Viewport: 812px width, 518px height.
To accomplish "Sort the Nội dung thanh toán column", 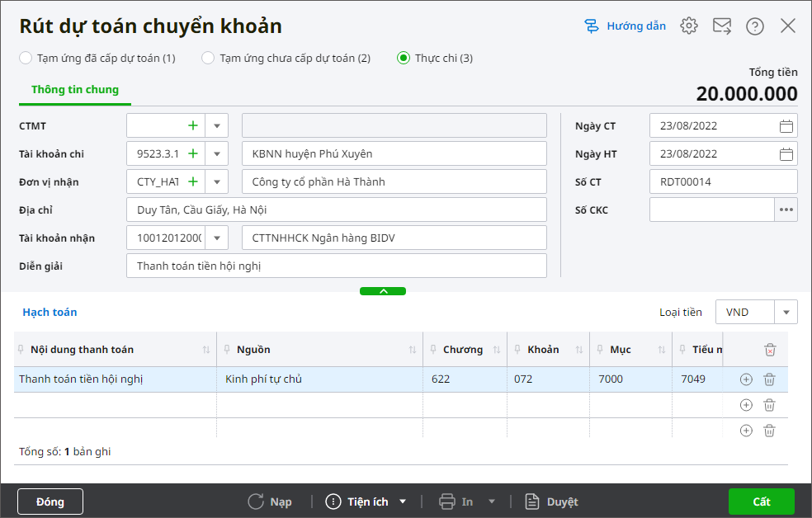I will [206, 350].
